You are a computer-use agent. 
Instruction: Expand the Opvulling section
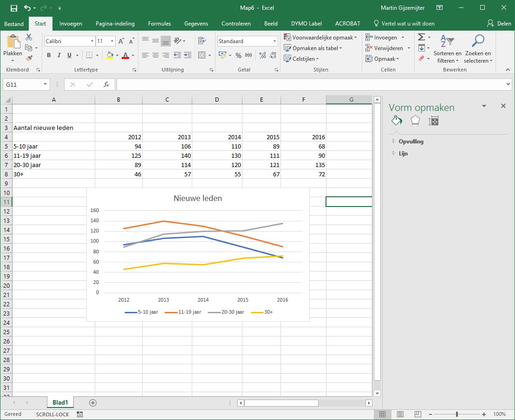[x=411, y=142]
